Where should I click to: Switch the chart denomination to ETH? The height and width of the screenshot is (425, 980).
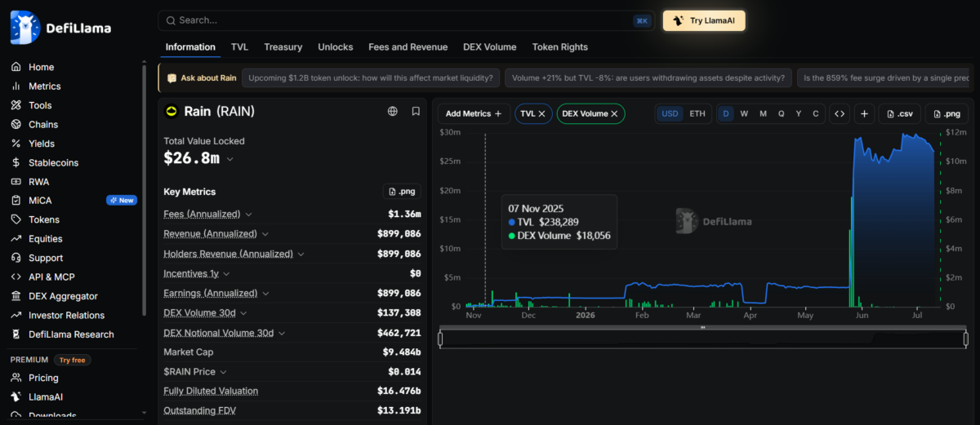coord(697,113)
